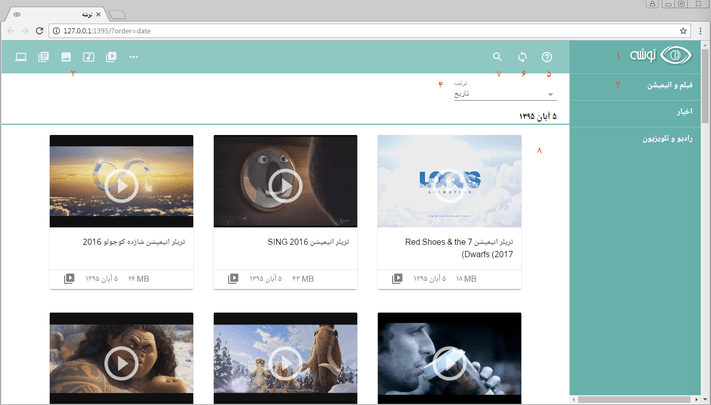Click the browser back arrow
Image resolution: width=711 pixels, height=405 pixels.
pos(11,31)
